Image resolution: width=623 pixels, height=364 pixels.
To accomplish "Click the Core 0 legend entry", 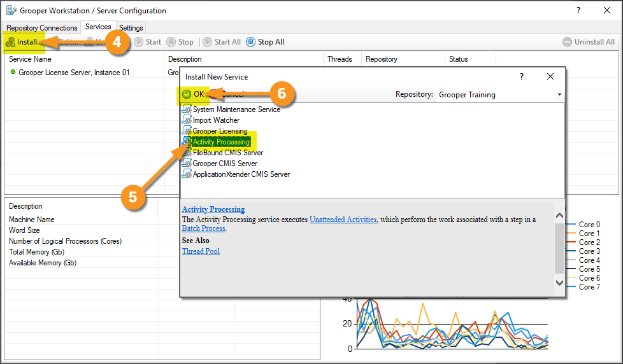I will click(x=584, y=225).
